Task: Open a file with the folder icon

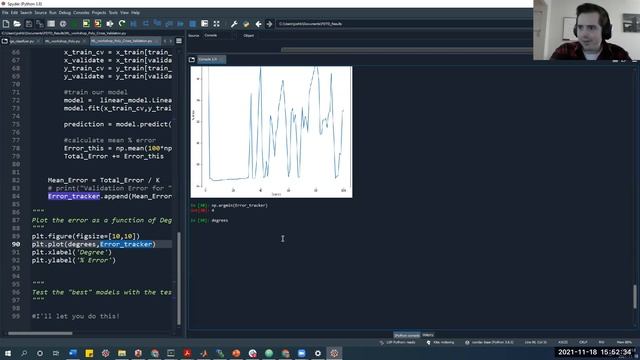Action: 17,24
